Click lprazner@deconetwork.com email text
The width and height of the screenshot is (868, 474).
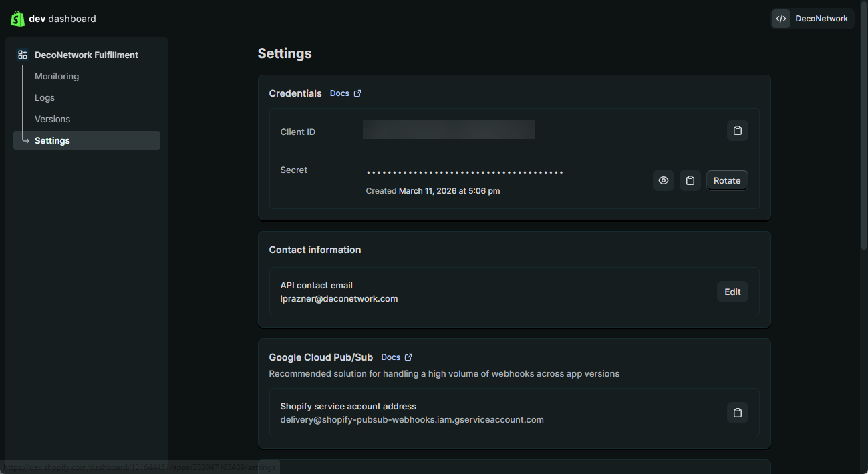339,299
